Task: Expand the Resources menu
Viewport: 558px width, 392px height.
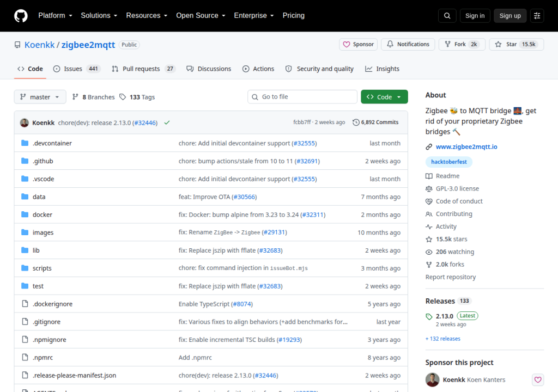Action: 147,16
